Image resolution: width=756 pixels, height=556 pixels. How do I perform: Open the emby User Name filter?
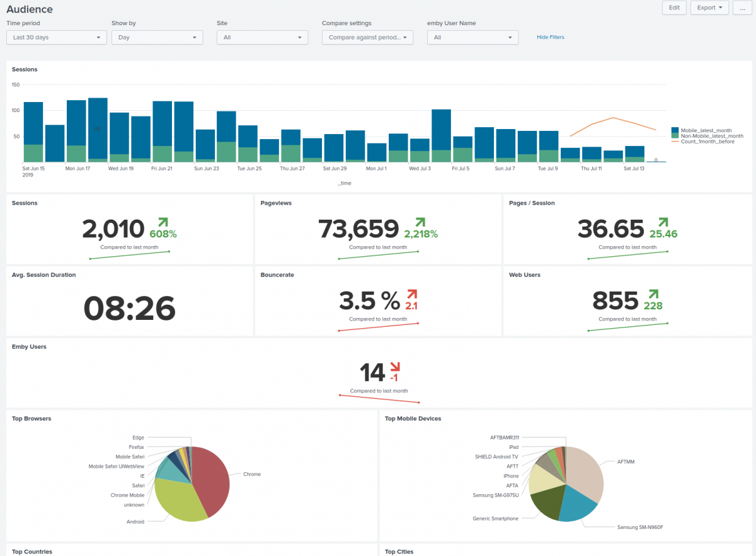(x=472, y=37)
